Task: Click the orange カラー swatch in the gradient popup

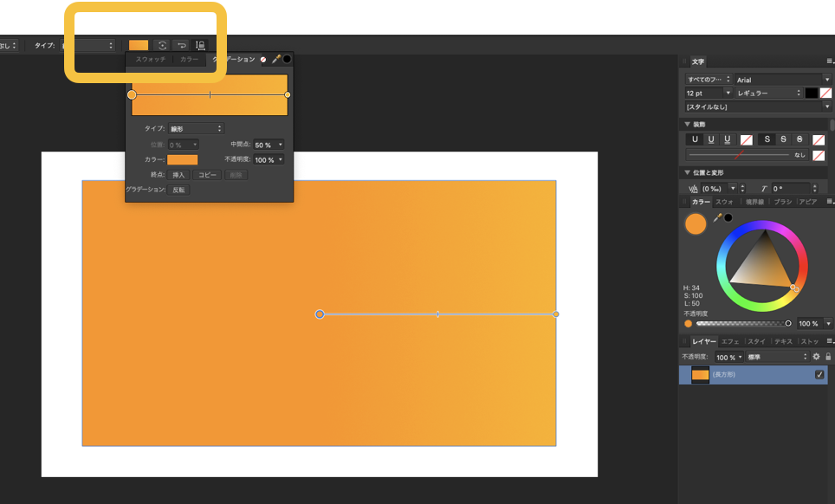Action: coord(182,159)
